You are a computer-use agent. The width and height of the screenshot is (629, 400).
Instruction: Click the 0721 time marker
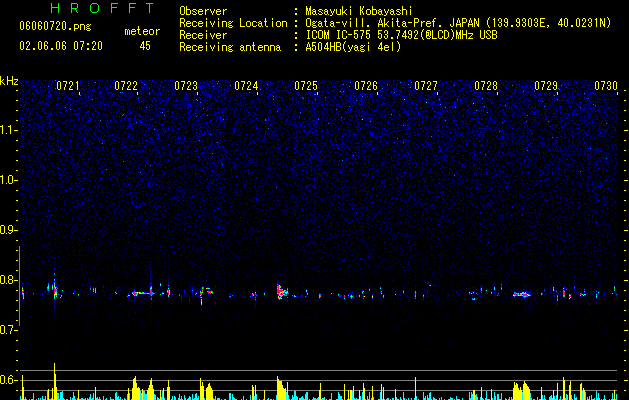[x=67, y=86]
